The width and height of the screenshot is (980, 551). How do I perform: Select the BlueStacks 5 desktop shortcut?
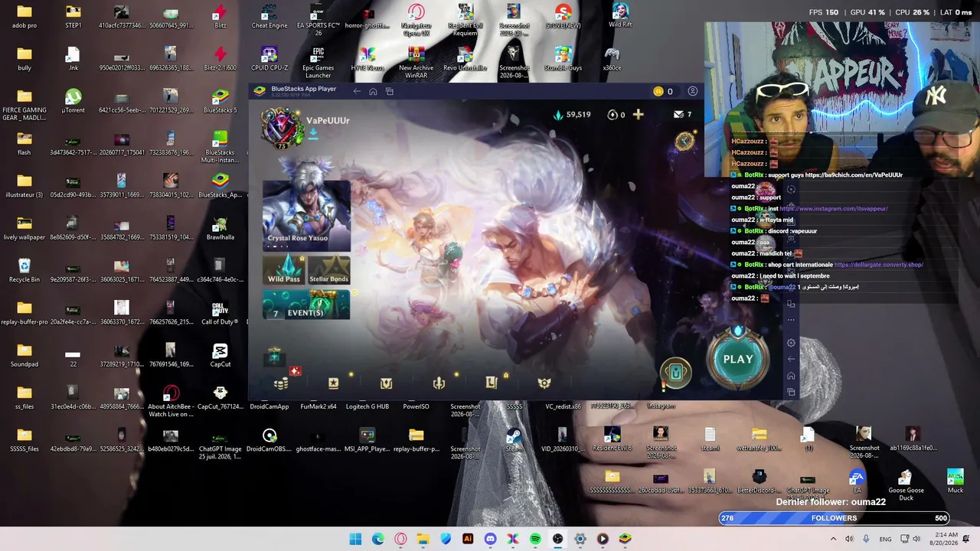click(x=220, y=102)
